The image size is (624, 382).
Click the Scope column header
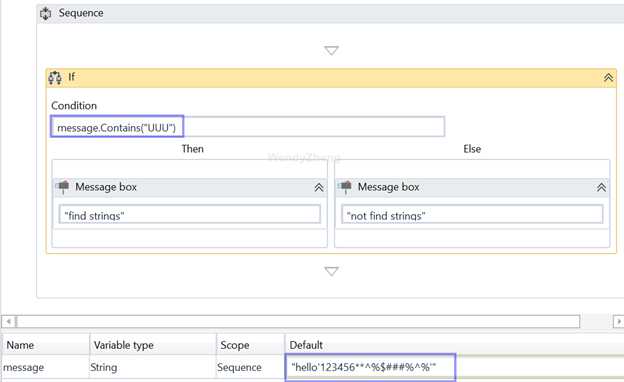(251, 345)
